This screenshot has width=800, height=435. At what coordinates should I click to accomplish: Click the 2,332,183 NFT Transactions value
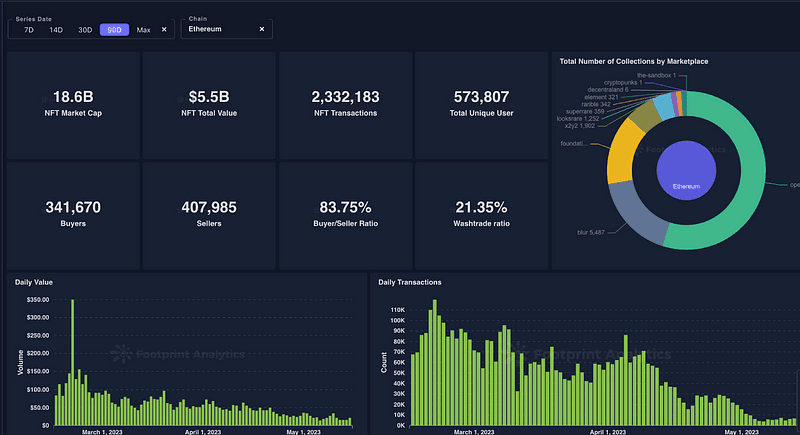[x=345, y=97]
